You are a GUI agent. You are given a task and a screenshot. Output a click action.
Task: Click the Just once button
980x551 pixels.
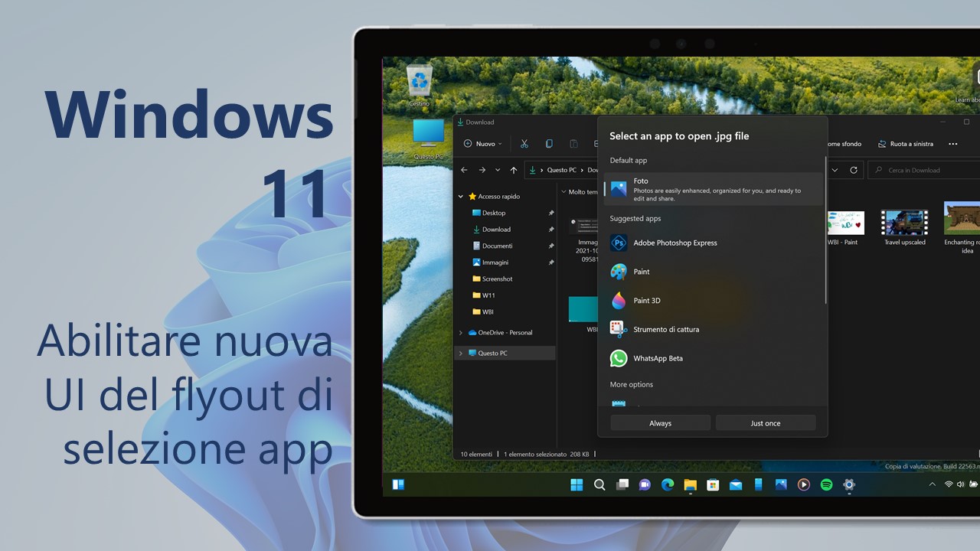pos(766,423)
